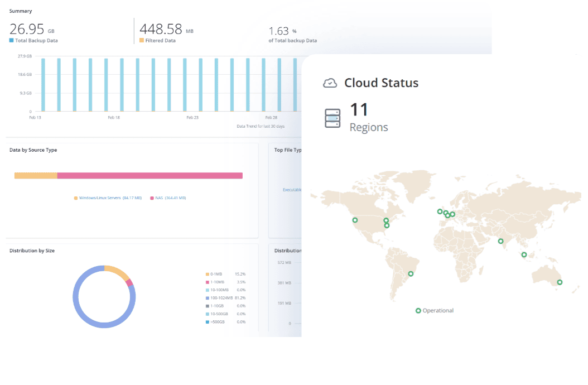Image resolution: width=588 pixels, height=385 pixels.
Task: Select the India region marker
Action: click(500, 241)
